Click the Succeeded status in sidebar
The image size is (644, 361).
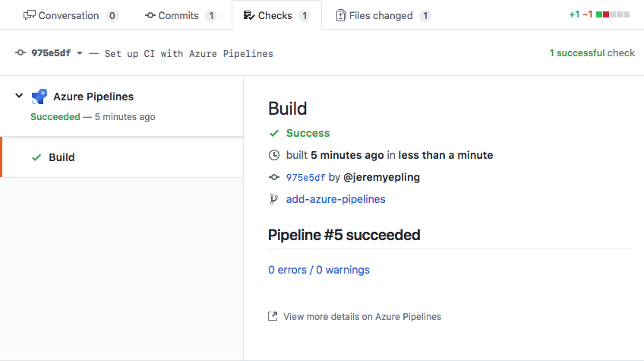coord(55,117)
